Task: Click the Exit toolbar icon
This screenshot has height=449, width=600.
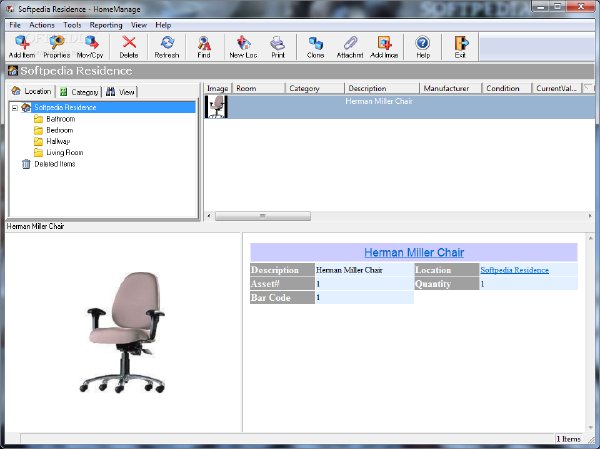Action: point(460,46)
